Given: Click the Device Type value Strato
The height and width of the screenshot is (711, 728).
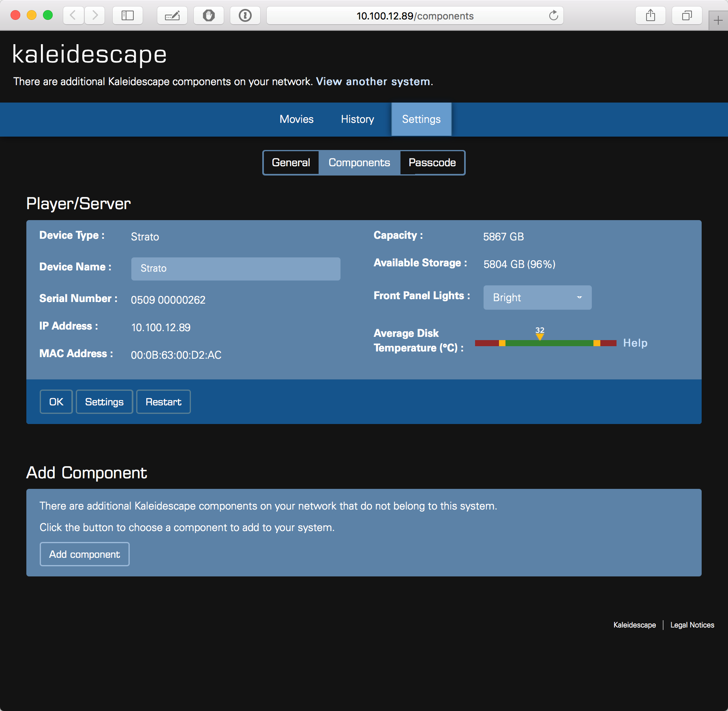Looking at the screenshot, I should click(145, 237).
